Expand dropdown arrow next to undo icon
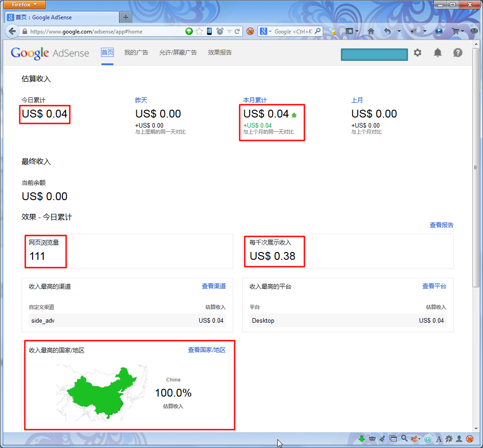This screenshot has height=448, width=483. [399, 31]
